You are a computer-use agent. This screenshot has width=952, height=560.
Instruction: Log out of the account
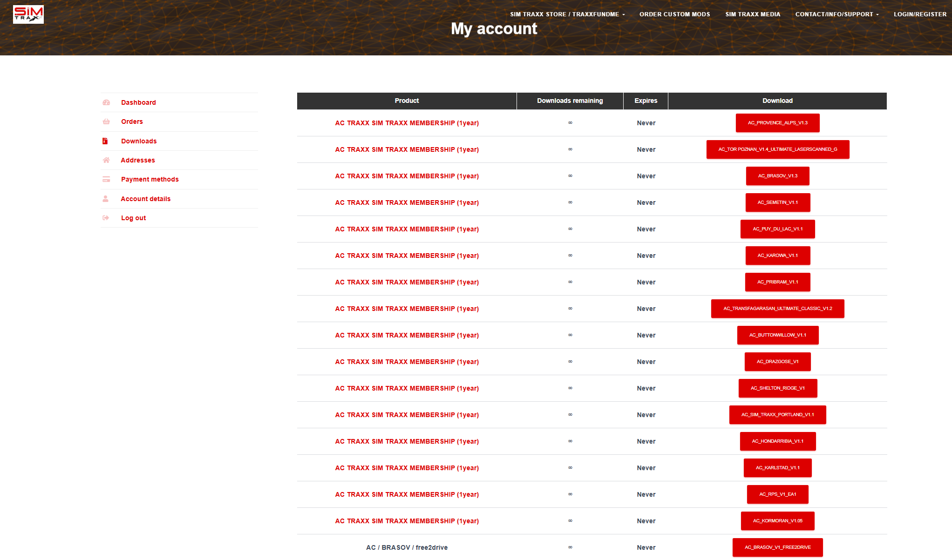coord(134,218)
